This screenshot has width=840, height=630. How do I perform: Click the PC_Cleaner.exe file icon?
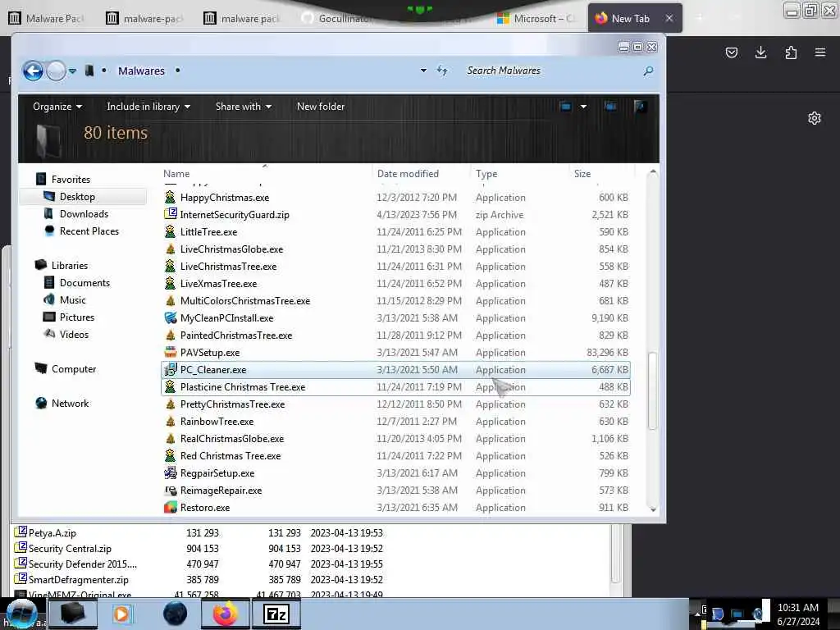tap(171, 370)
